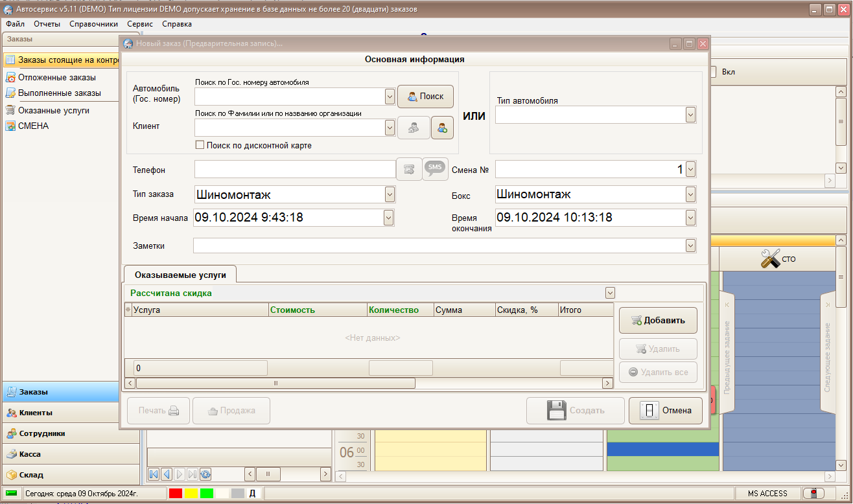Select Отложенные заказы in sidebar
The image size is (853, 504).
pyautogui.click(x=56, y=77)
